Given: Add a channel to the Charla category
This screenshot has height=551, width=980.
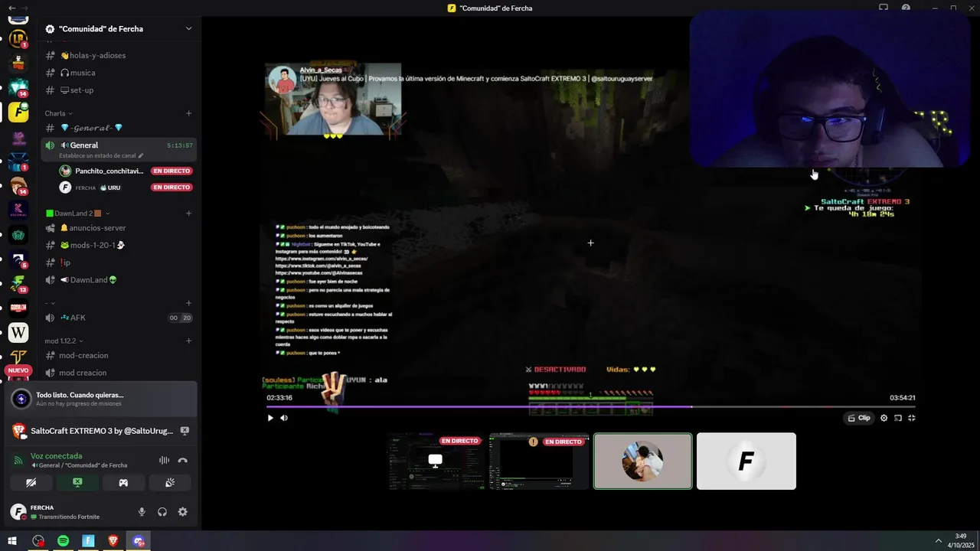Looking at the screenshot, I should pyautogui.click(x=188, y=113).
